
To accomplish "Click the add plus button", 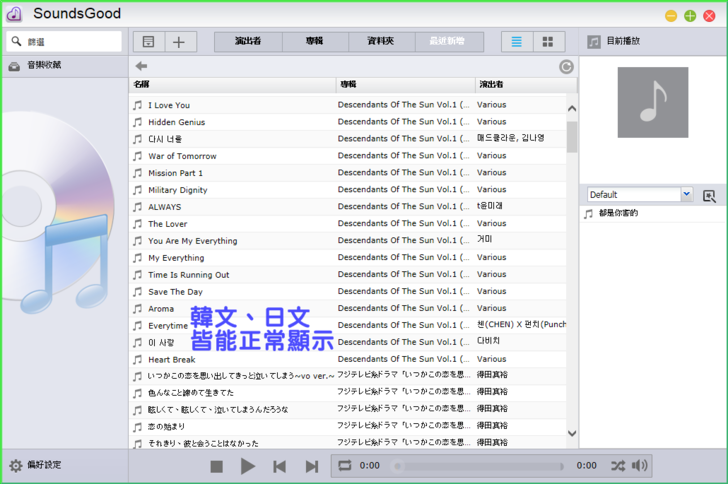I will click(179, 42).
